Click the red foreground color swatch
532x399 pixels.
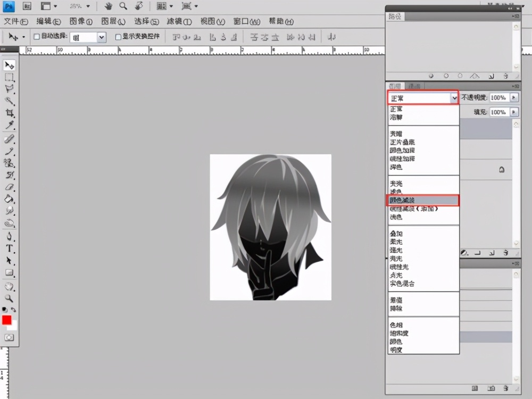tap(7, 320)
